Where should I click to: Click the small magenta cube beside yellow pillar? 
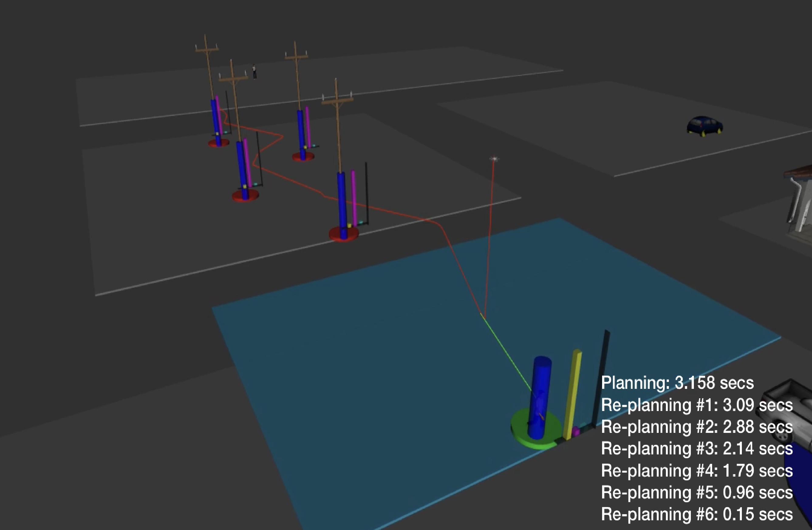pyautogui.click(x=576, y=432)
